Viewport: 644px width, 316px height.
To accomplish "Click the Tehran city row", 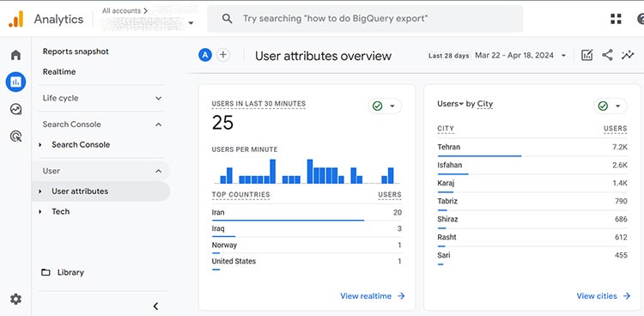I will click(532, 148).
